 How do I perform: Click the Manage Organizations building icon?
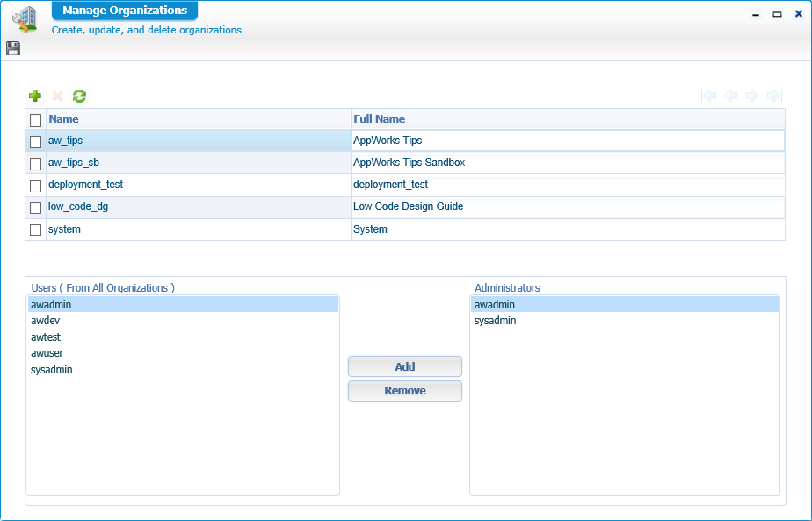tap(25, 19)
